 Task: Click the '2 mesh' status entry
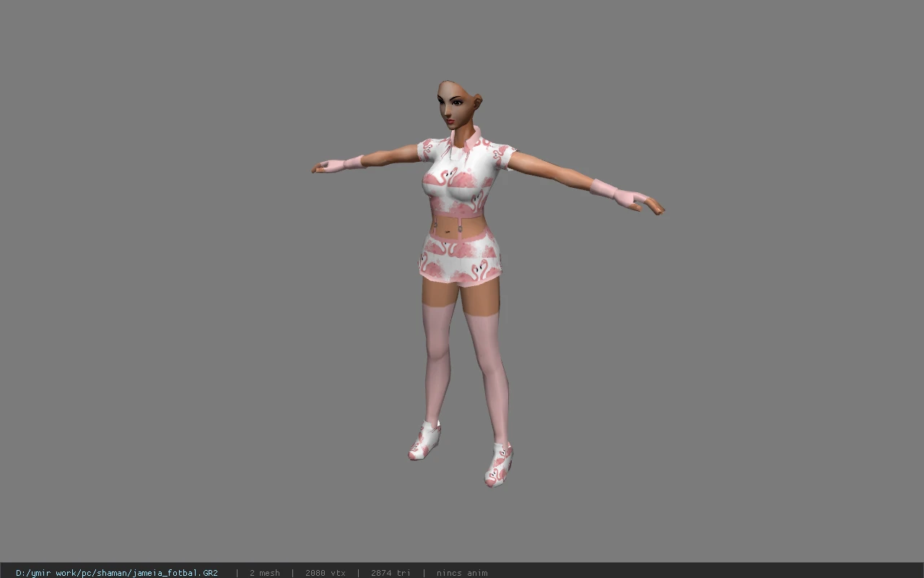tap(265, 573)
